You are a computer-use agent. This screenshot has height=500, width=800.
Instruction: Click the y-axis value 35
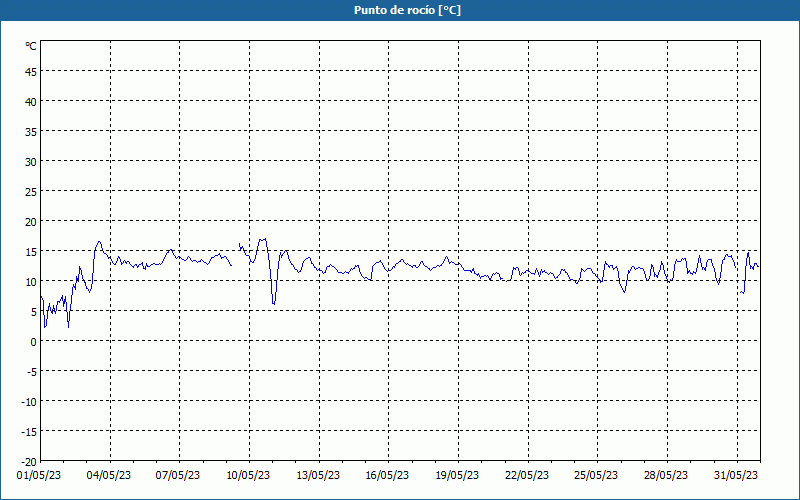pyautogui.click(x=31, y=132)
